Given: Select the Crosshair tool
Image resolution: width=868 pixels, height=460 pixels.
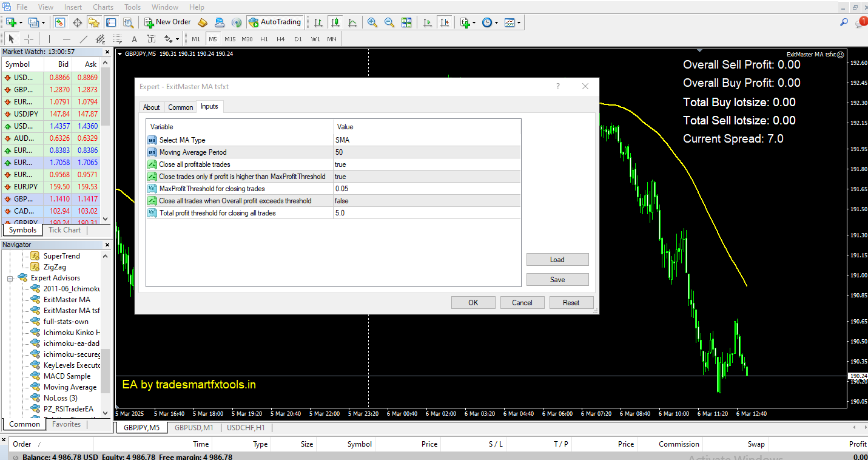Looking at the screenshot, I should [29, 39].
